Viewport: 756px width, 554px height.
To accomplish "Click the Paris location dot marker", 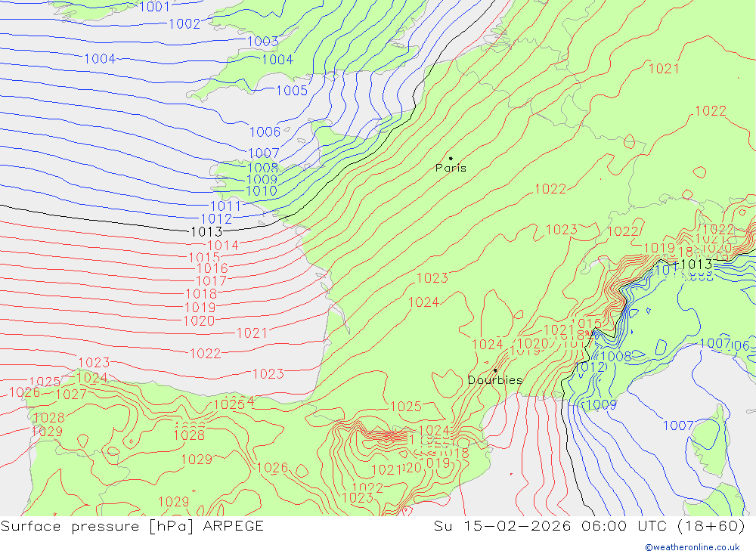I will pyautogui.click(x=451, y=158).
